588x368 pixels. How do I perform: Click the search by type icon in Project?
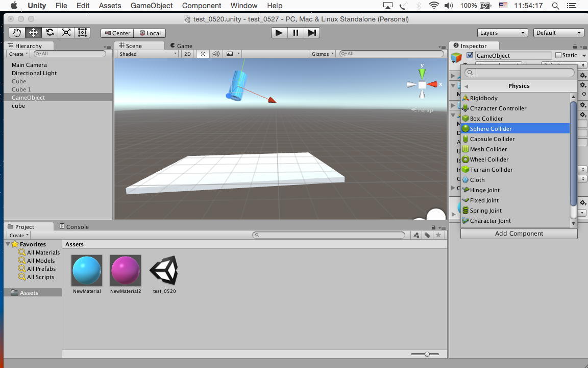(416, 235)
